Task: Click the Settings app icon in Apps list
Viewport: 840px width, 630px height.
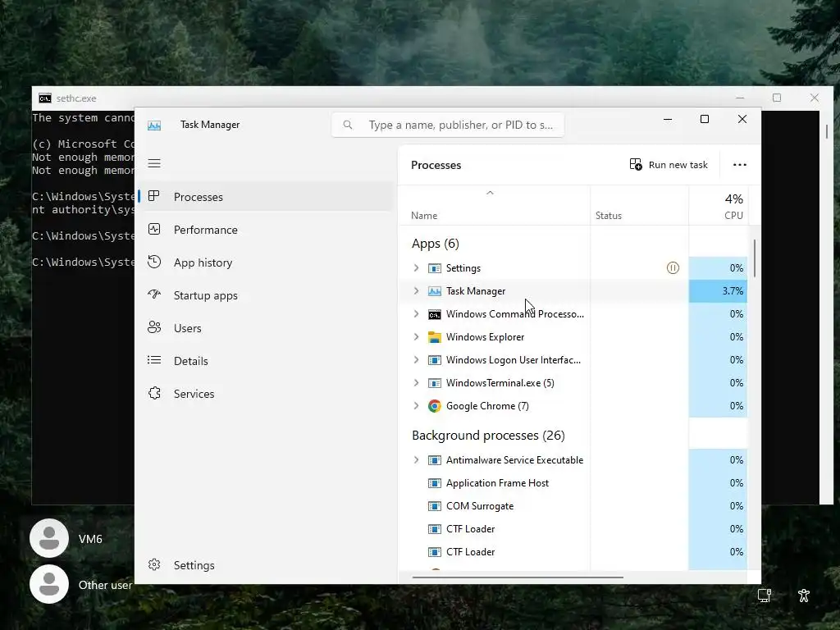Action: (435, 268)
